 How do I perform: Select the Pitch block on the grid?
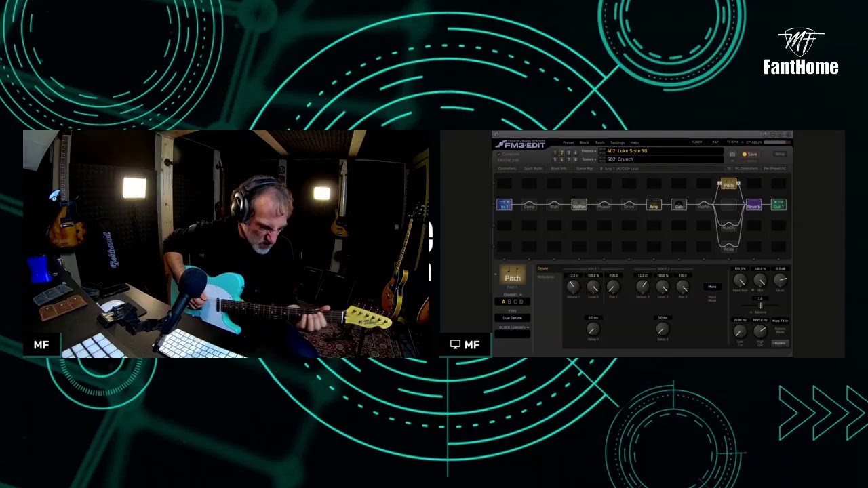729,184
